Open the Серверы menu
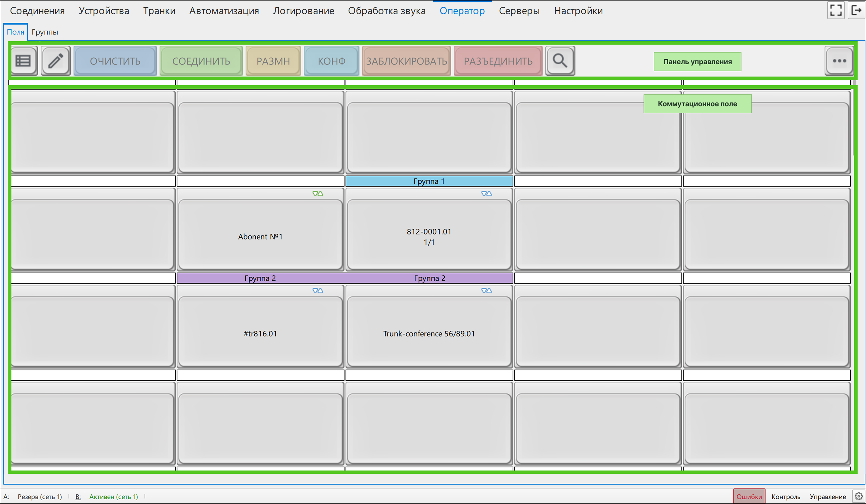 (519, 11)
